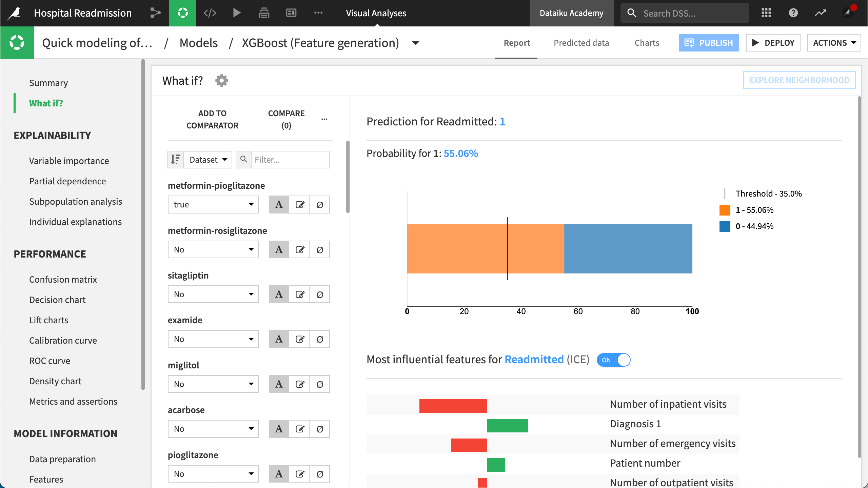Click the settings gear icon next to What if
This screenshot has height=488, width=868.
pos(221,80)
